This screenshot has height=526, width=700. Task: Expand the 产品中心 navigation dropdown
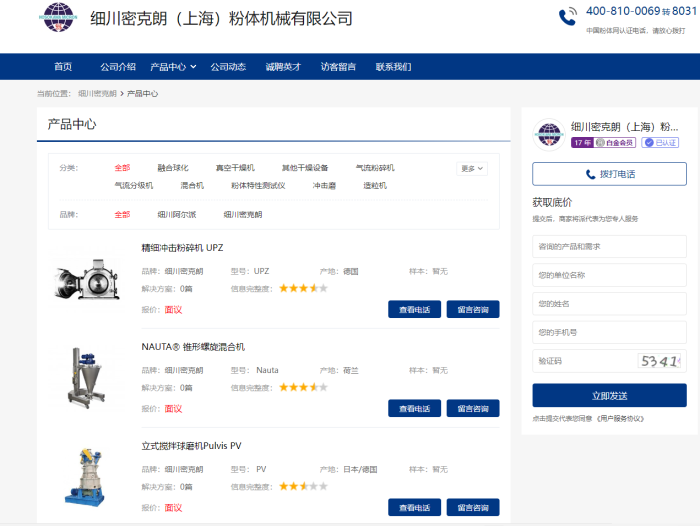tap(173, 67)
